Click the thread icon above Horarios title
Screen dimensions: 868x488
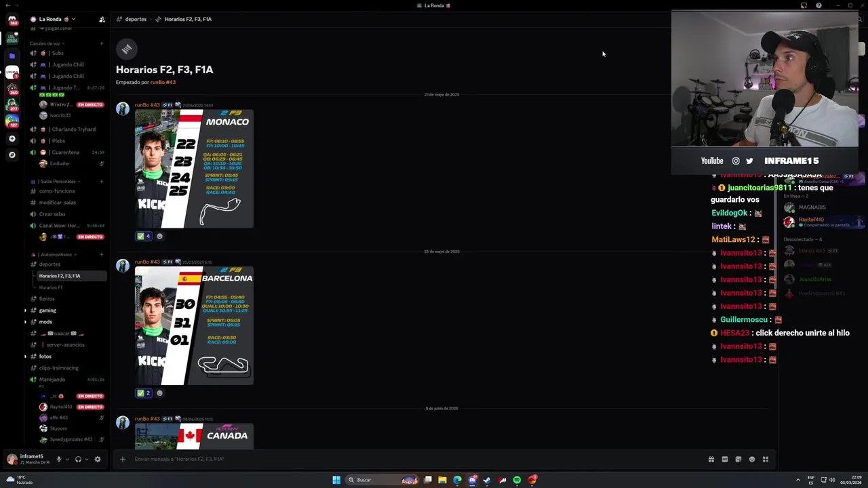126,49
